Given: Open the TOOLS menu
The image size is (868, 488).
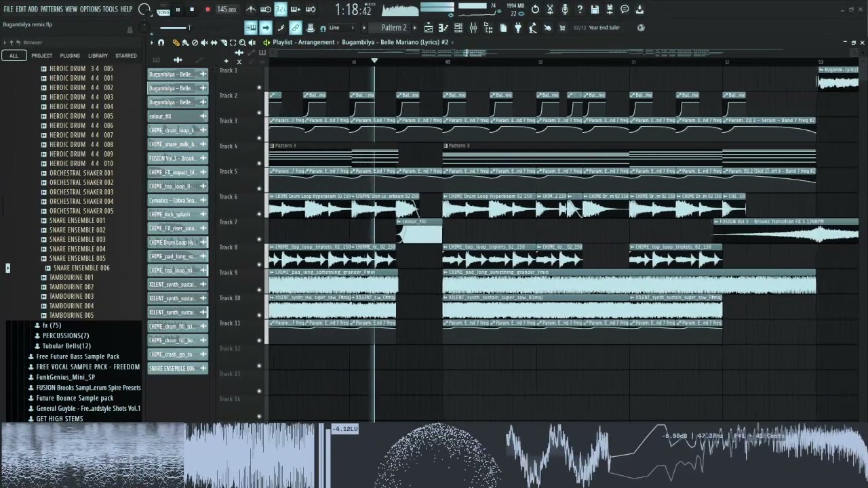Looking at the screenshot, I should pos(110,9).
